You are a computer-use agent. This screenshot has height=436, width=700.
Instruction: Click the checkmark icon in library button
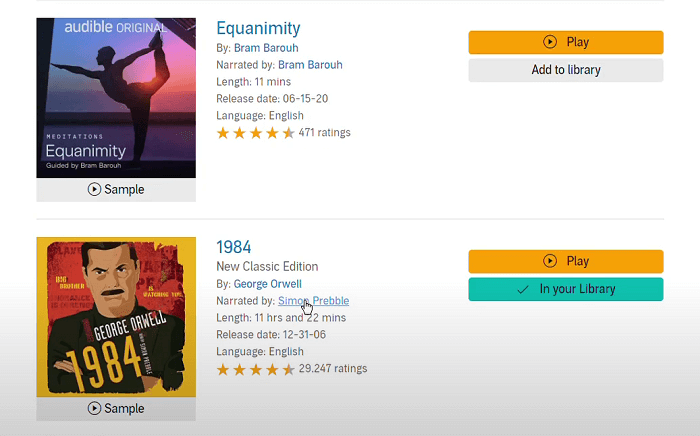[x=522, y=289]
